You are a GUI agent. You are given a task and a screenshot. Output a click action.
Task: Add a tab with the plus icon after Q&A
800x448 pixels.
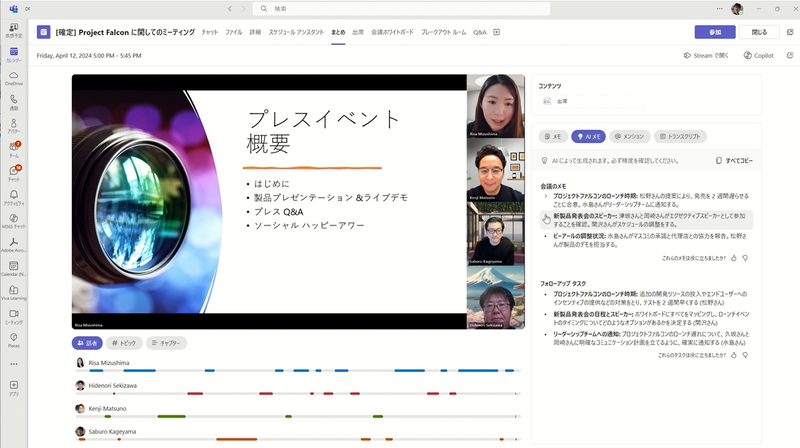pyautogui.click(x=496, y=32)
